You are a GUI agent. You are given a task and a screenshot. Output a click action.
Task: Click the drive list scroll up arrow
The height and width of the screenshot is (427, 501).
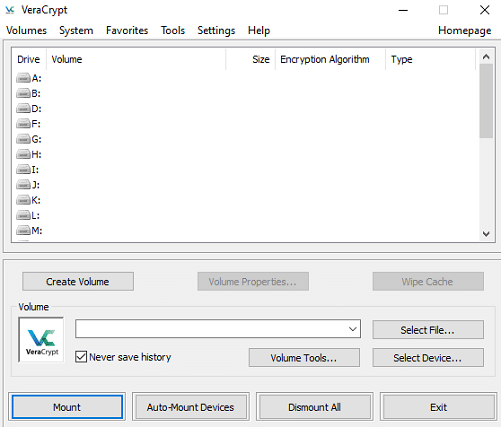click(486, 57)
